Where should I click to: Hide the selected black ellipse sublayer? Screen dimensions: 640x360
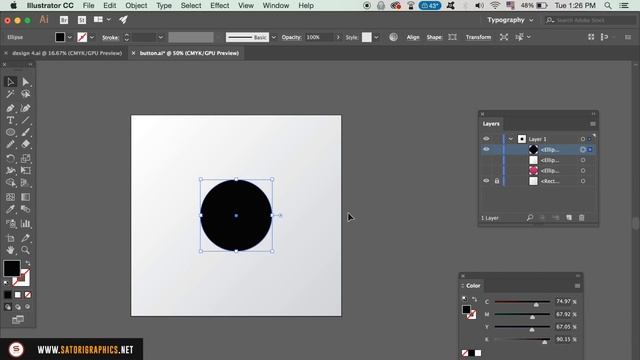pyautogui.click(x=486, y=149)
